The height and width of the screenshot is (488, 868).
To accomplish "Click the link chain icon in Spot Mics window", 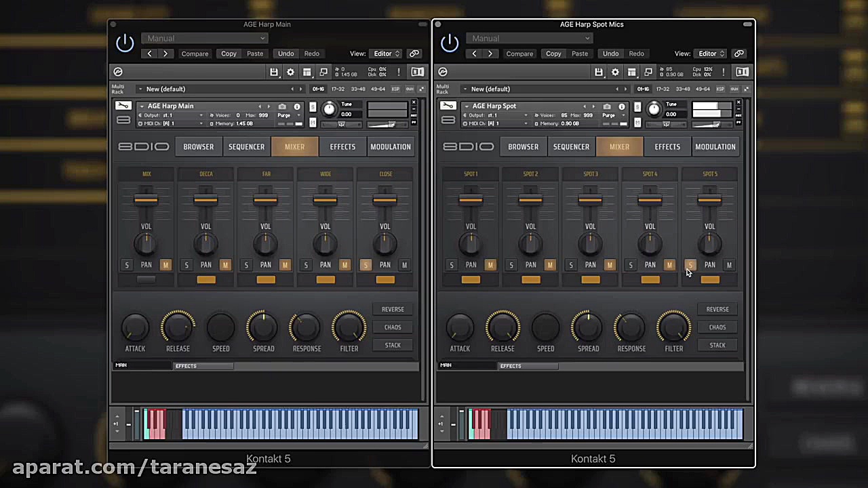I will (x=739, y=54).
